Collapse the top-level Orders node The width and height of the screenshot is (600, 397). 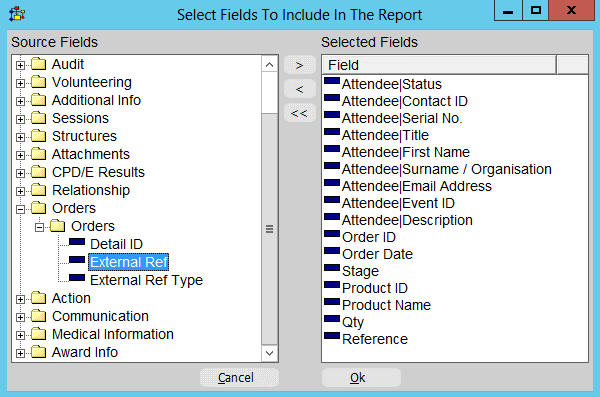[20, 209]
